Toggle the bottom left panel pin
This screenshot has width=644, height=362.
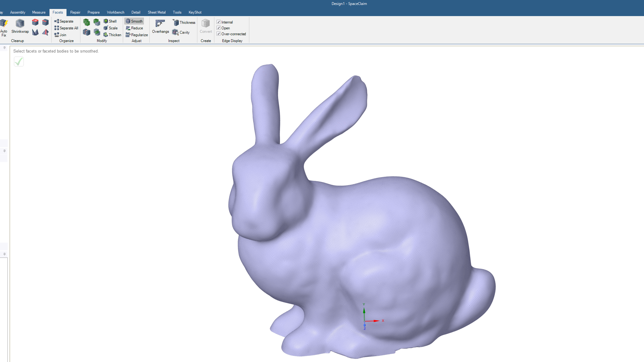[4, 254]
